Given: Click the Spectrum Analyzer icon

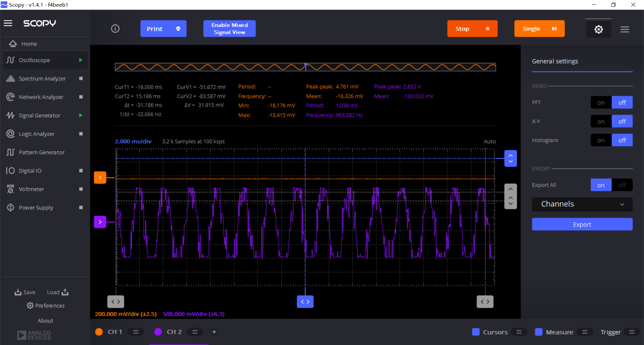Looking at the screenshot, I should click(10, 78).
